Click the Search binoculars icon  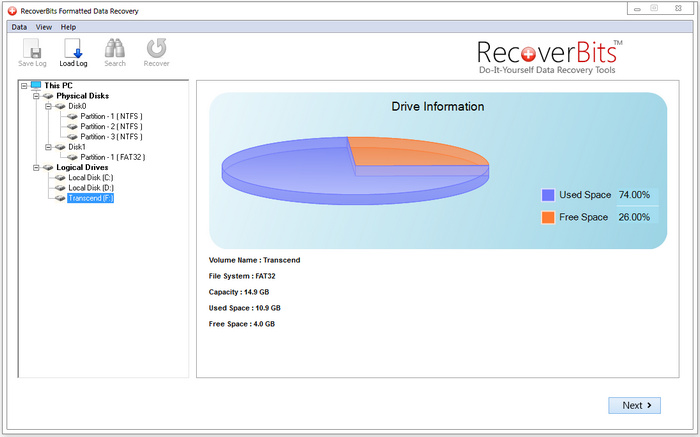point(115,52)
